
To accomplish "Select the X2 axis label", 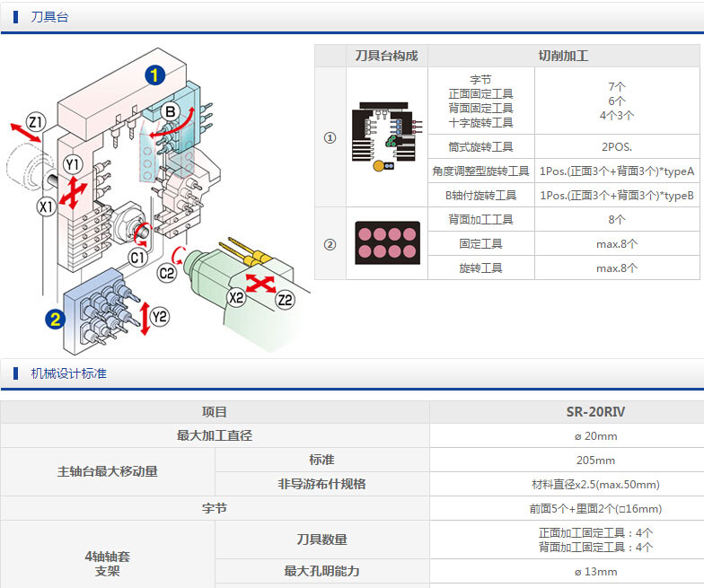I will point(236,299).
